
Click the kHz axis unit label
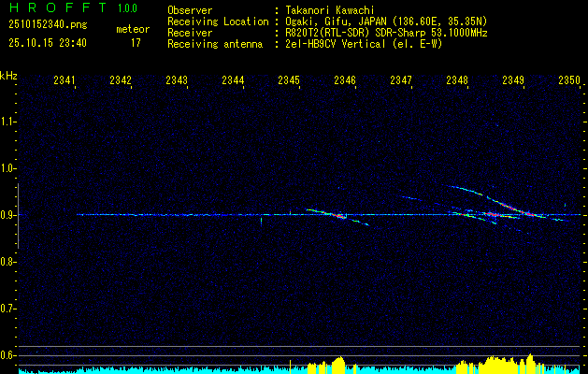[x=8, y=76]
